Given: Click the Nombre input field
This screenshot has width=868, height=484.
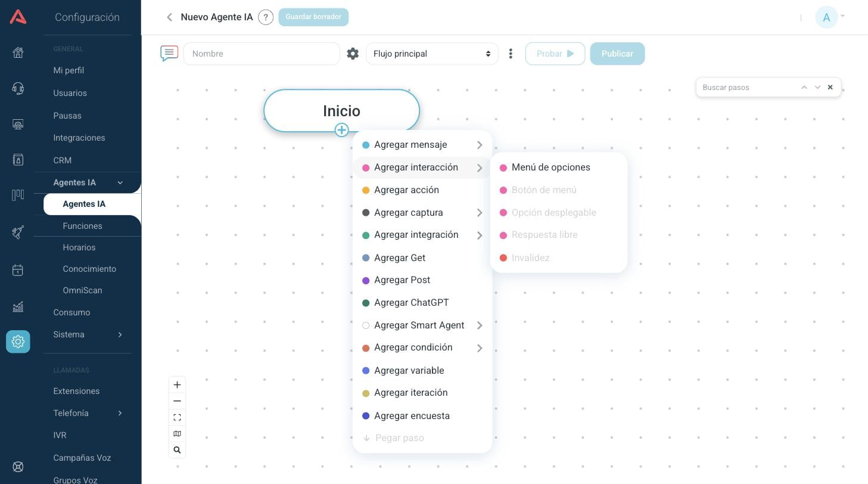Looking at the screenshot, I should pyautogui.click(x=262, y=54).
